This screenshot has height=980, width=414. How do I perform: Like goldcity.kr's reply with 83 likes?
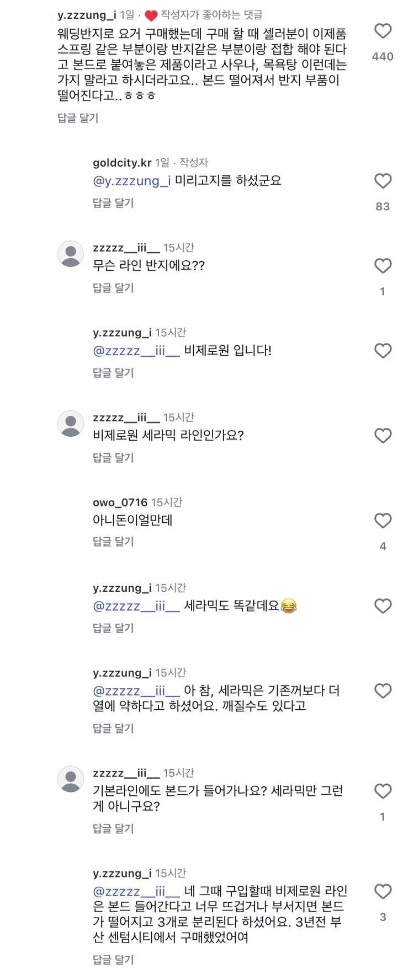383,181
